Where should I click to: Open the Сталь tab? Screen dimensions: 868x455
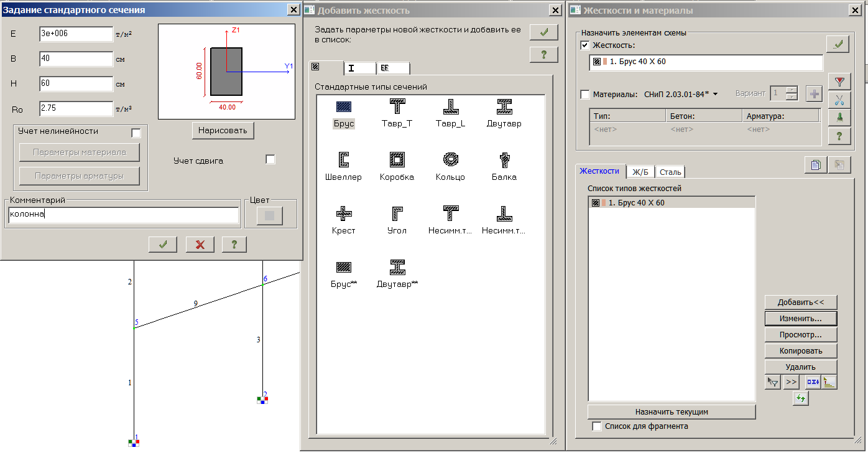(x=670, y=172)
